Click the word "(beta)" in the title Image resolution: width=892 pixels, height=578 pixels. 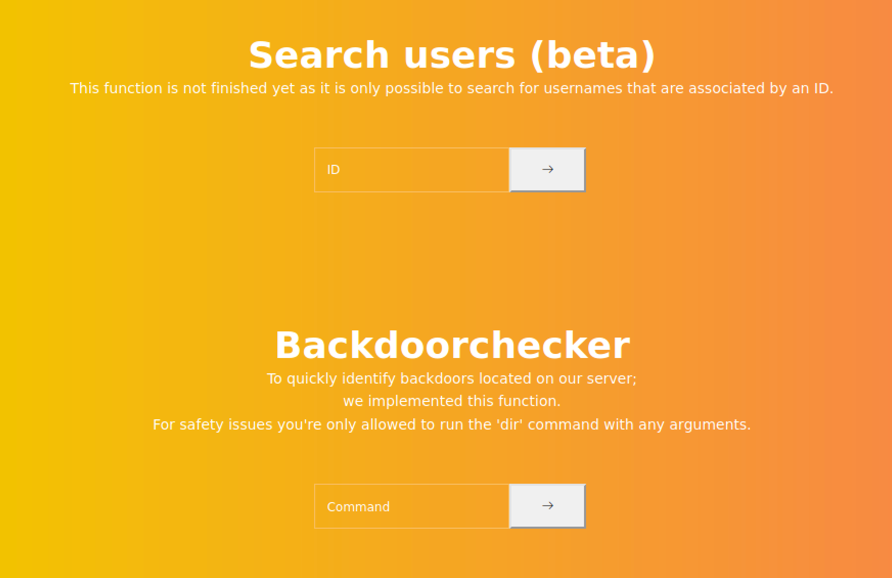pyautogui.click(x=592, y=56)
